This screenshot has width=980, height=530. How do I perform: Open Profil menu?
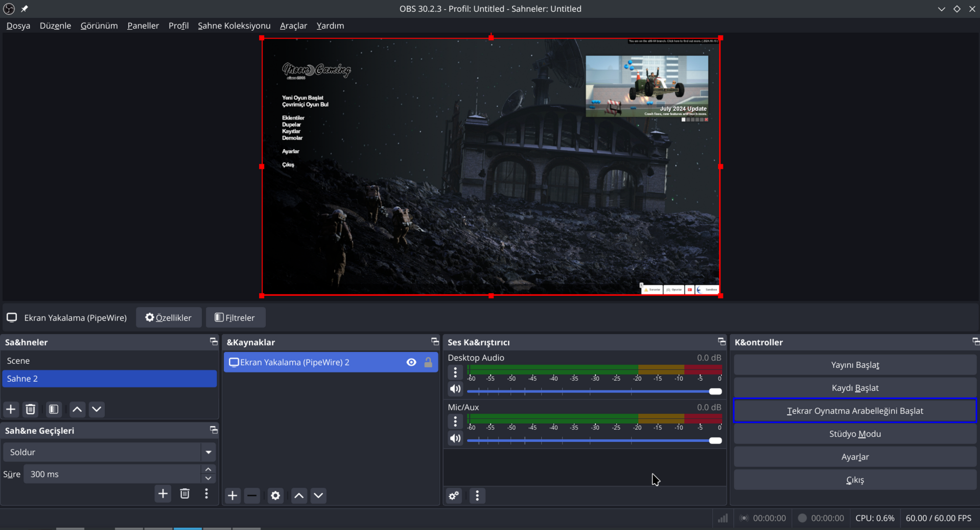[178, 26]
